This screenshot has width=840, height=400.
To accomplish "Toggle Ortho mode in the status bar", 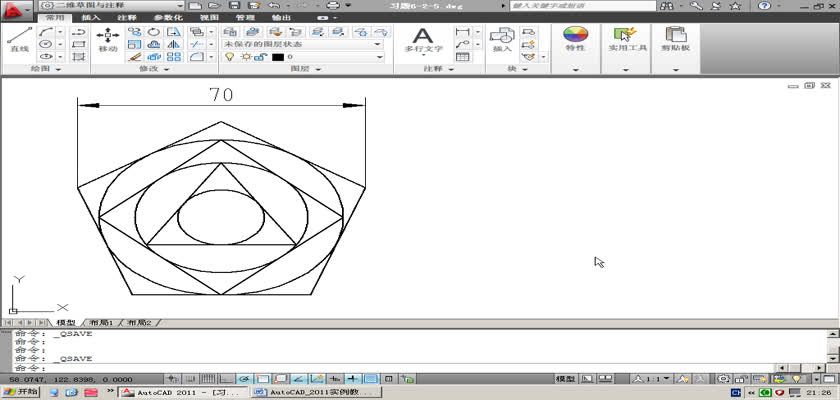I will (227, 379).
